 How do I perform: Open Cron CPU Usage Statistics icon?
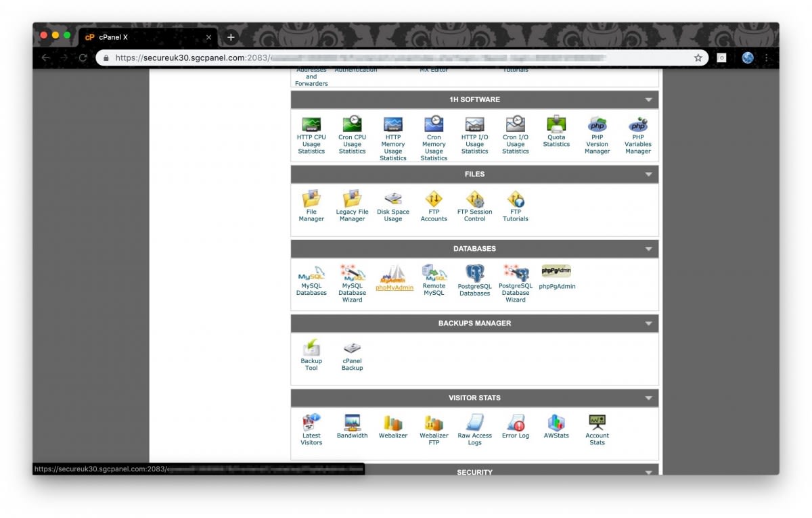coord(352,124)
